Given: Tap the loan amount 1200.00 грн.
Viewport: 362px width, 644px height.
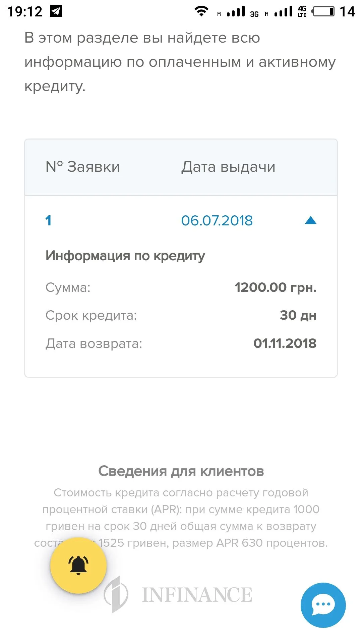Looking at the screenshot, I should pyautogui.click(x=275, y=287).
